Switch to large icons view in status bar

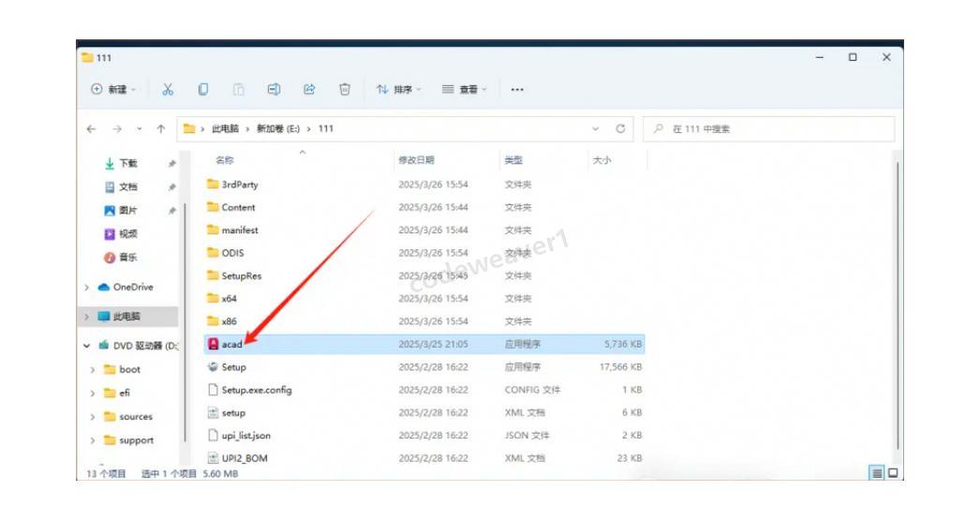(893, 473)
